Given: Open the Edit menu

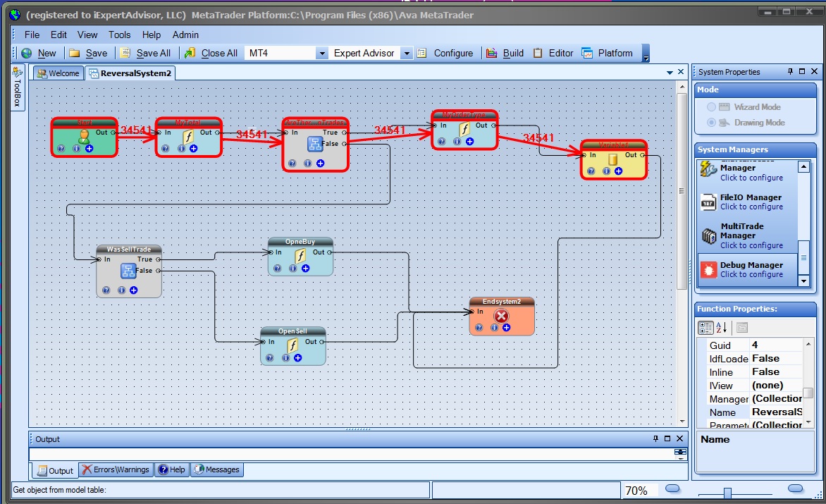Looking at the screenshot, I should [58, 35].
